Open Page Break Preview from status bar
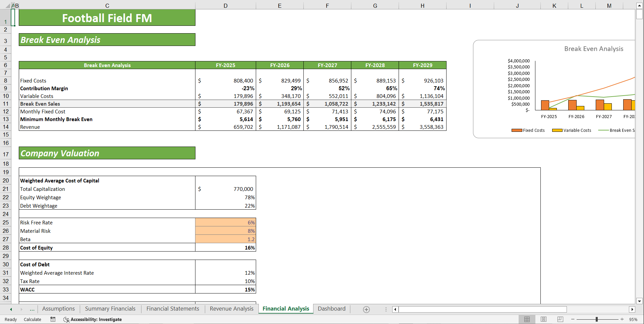Image resolution: width=644 pixels, height=324 pixels. [x=559, y=319]
